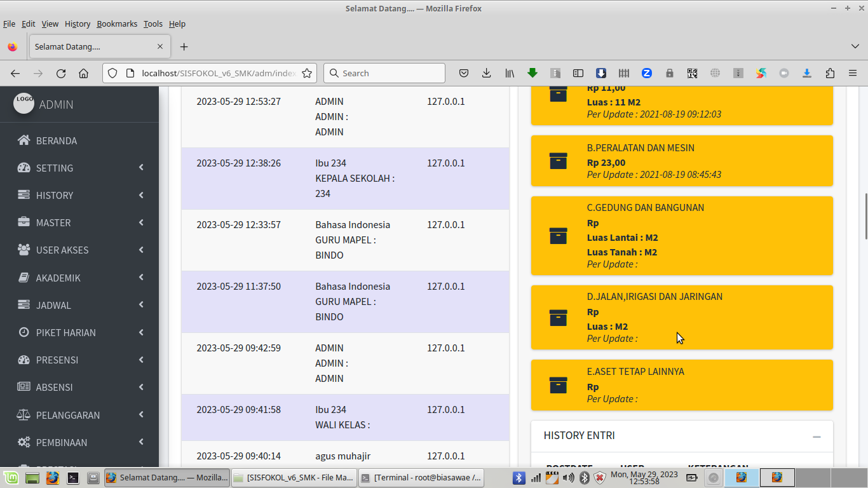The height and width of the screenshot is (488, 868).
Task: Click the BERANDA home icon in sidebar
Action: [x=24, y=140]
